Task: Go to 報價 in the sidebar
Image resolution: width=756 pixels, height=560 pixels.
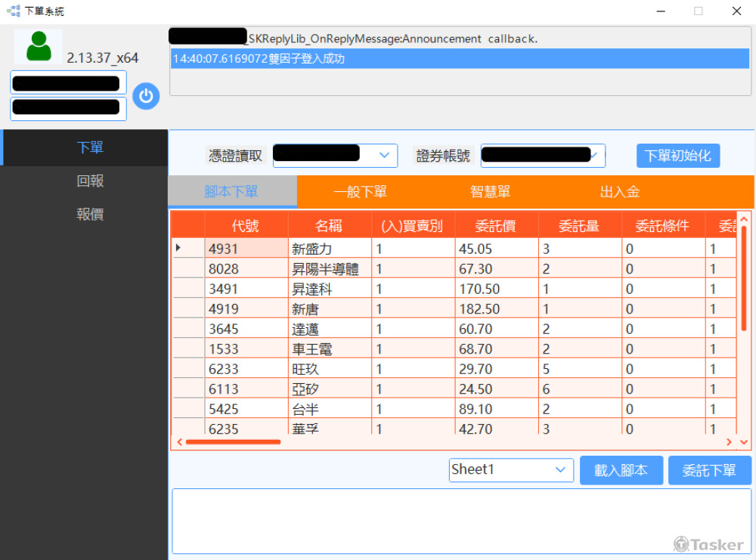Action: (90, 215)
